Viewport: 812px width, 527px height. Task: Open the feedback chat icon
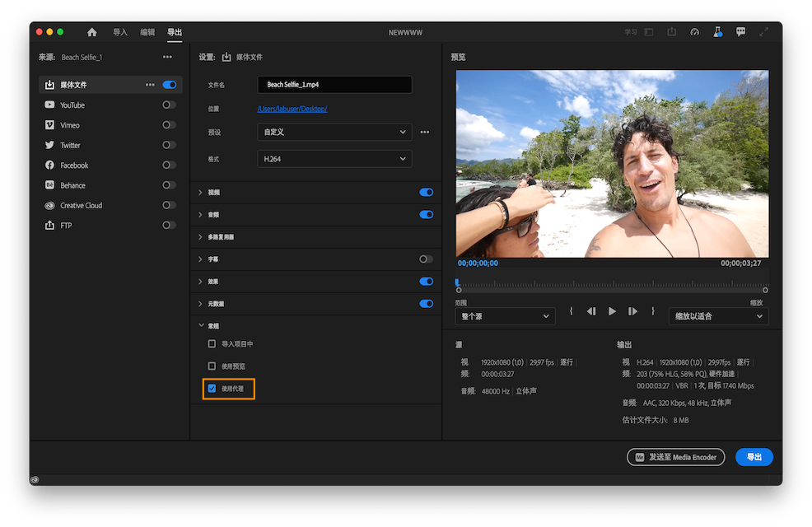click(x=741, y=31)
